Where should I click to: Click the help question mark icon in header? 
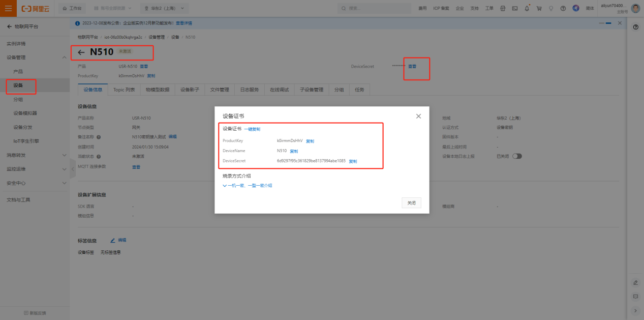pos(563,8)
